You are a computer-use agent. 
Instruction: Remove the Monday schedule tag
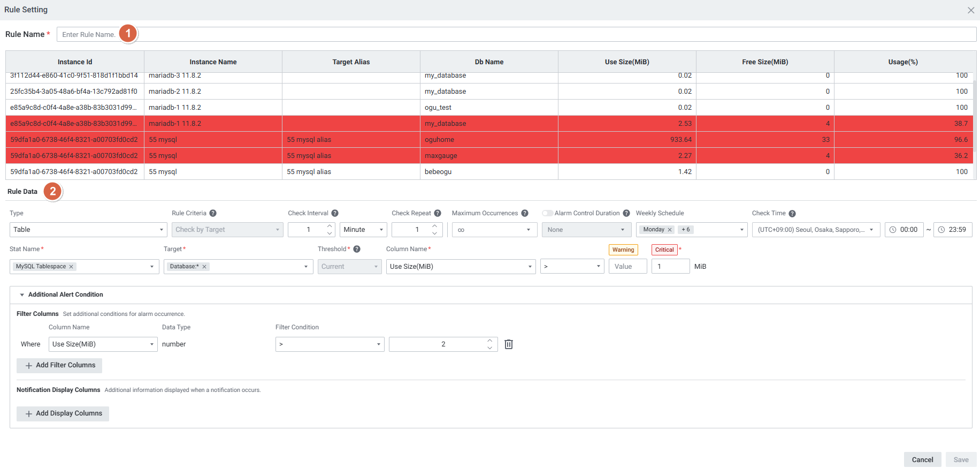pyautogui.click(x=669, y=230)
